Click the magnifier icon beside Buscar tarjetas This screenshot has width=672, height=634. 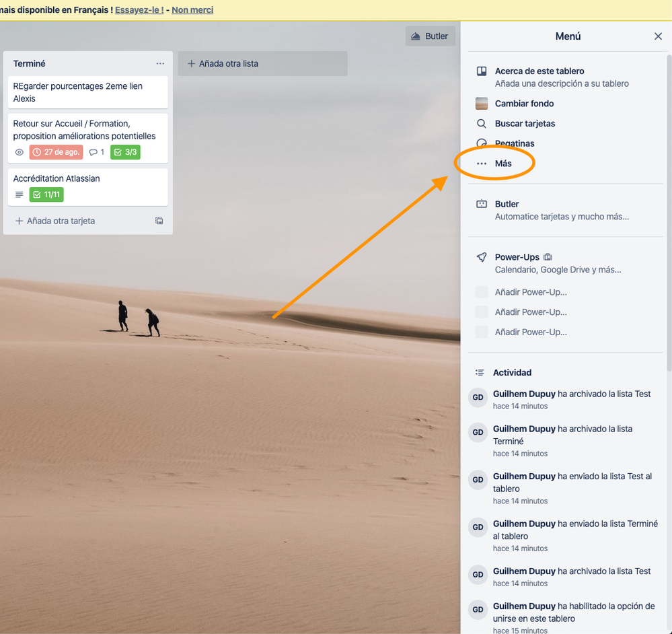pos(481,123)
